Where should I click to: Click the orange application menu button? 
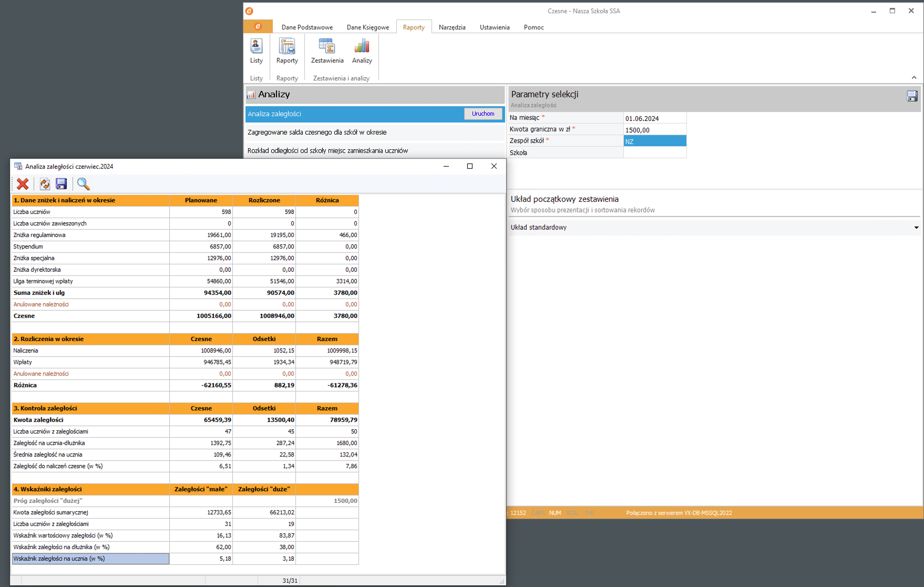tap(258, 27)
